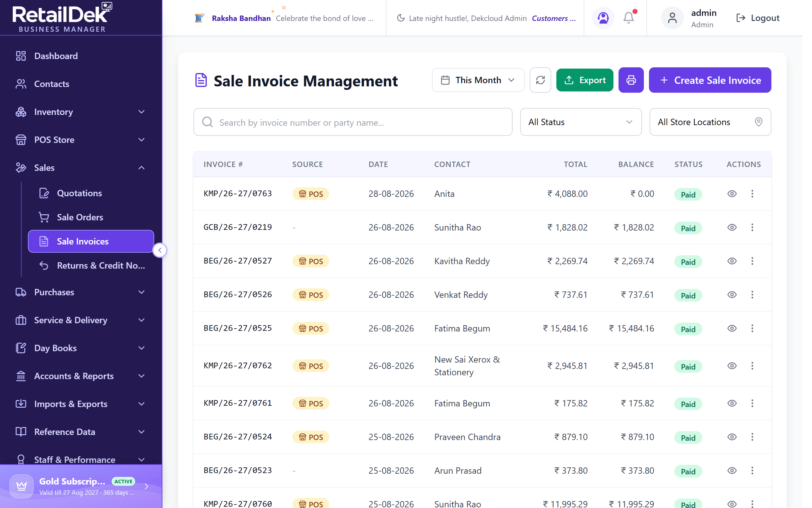Viewport: 812px width, 508px height.
Task: Click the green Export button
Action: tap(585, 80)
